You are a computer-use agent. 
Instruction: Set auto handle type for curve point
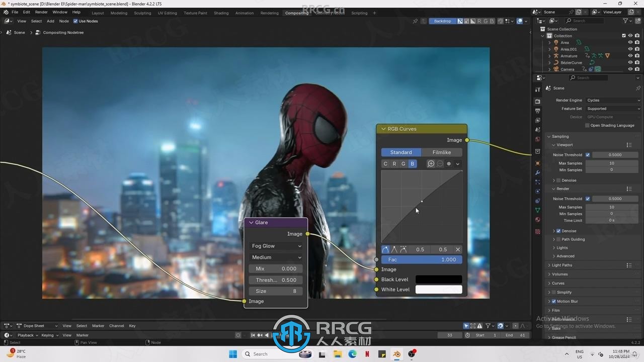click(x=385, y=249)
